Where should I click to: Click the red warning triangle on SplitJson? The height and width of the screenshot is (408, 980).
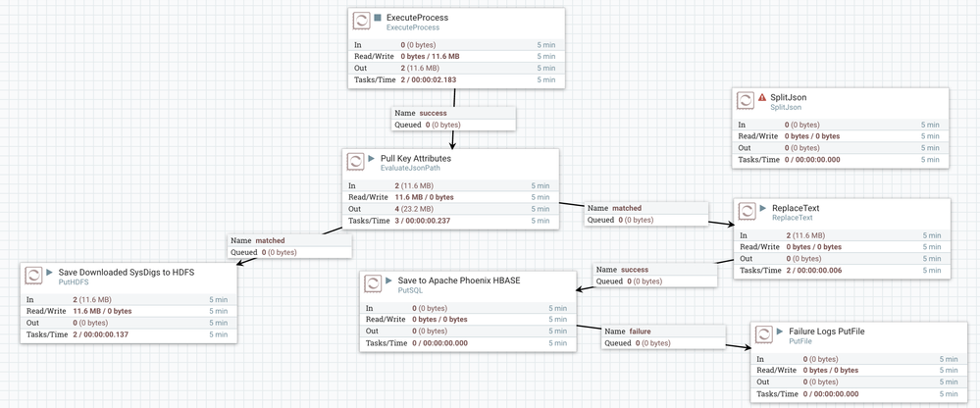point(762,97)
